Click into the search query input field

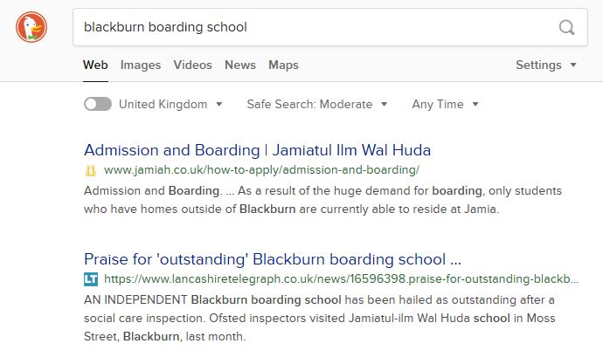(315, 27)
